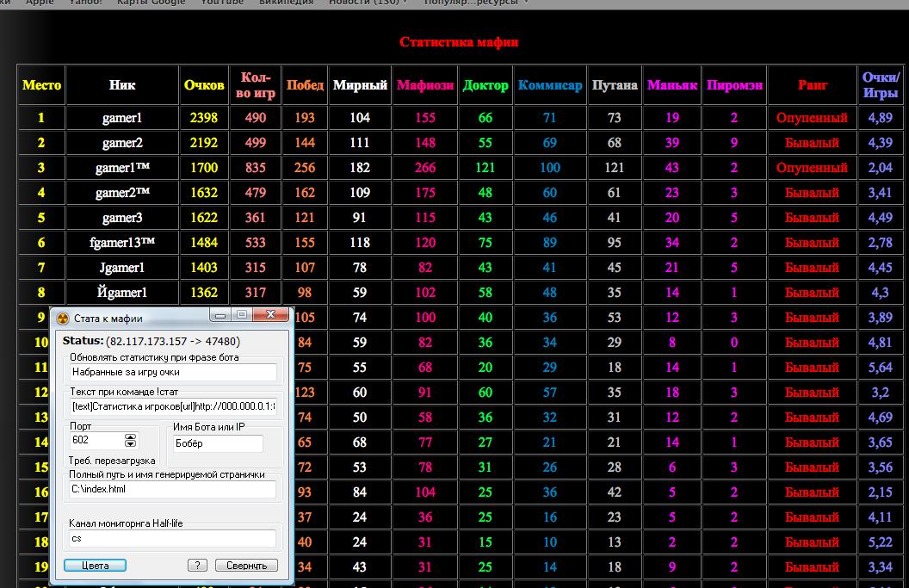The height and width of the screenshot is (588, 909).
Task: Click the port number field showing 602
Action: pos(96,441)
